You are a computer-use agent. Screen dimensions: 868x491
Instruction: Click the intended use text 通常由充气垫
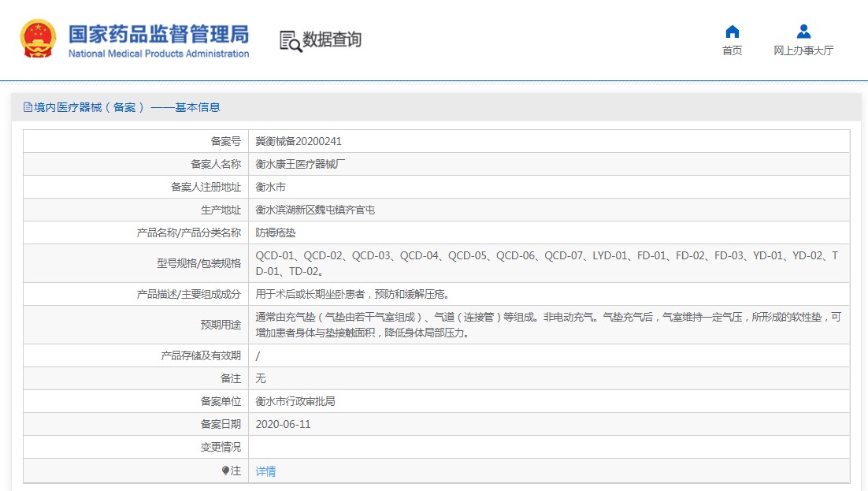pos(548,325)
